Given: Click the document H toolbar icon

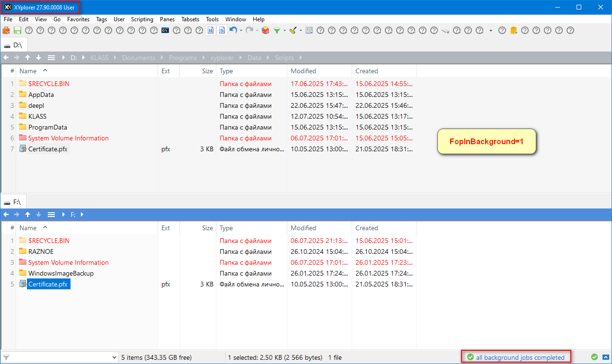Looking at the screenshot, I should coord(211,30).
